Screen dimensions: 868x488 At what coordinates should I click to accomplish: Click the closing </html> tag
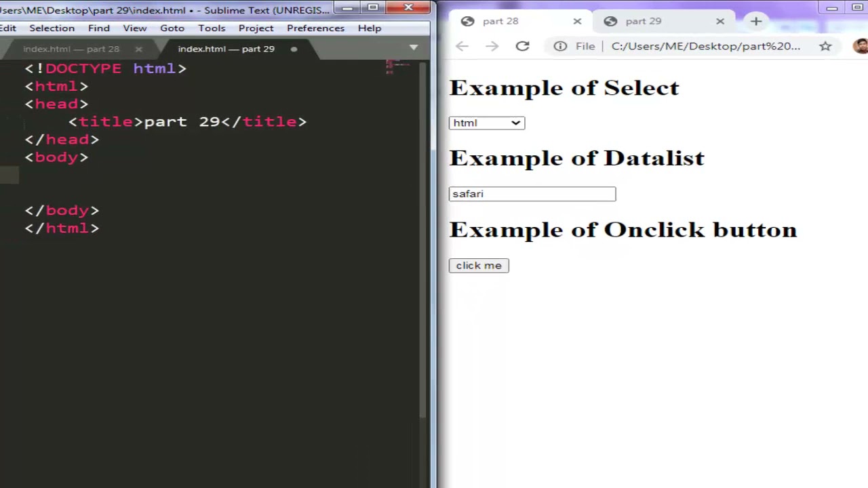62,228
